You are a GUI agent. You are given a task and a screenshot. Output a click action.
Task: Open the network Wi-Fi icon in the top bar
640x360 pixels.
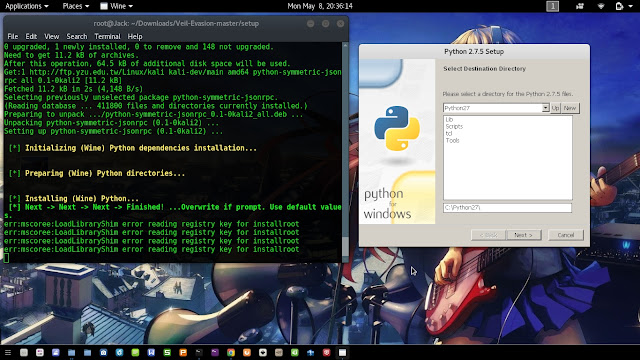[601, 6]
